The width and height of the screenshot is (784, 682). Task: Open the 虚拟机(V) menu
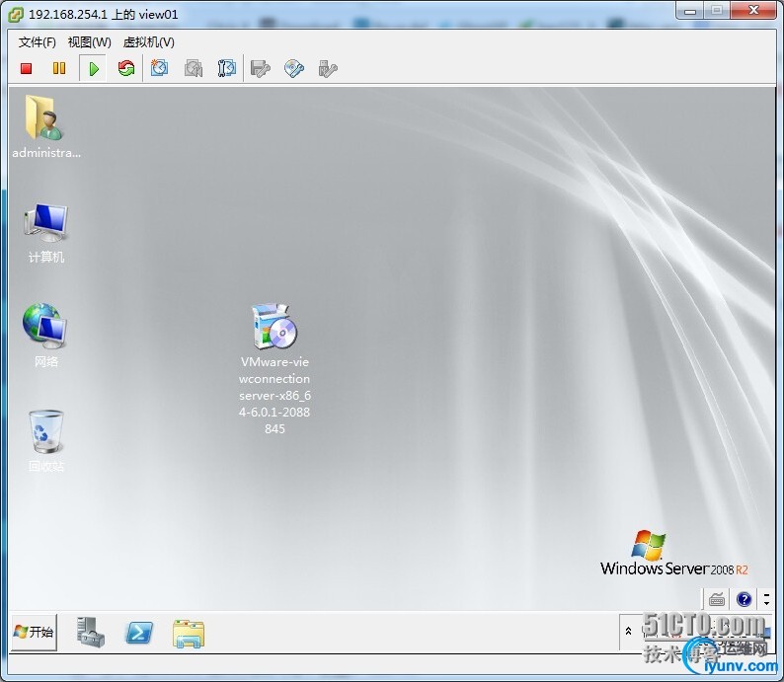tap(148, 42)
